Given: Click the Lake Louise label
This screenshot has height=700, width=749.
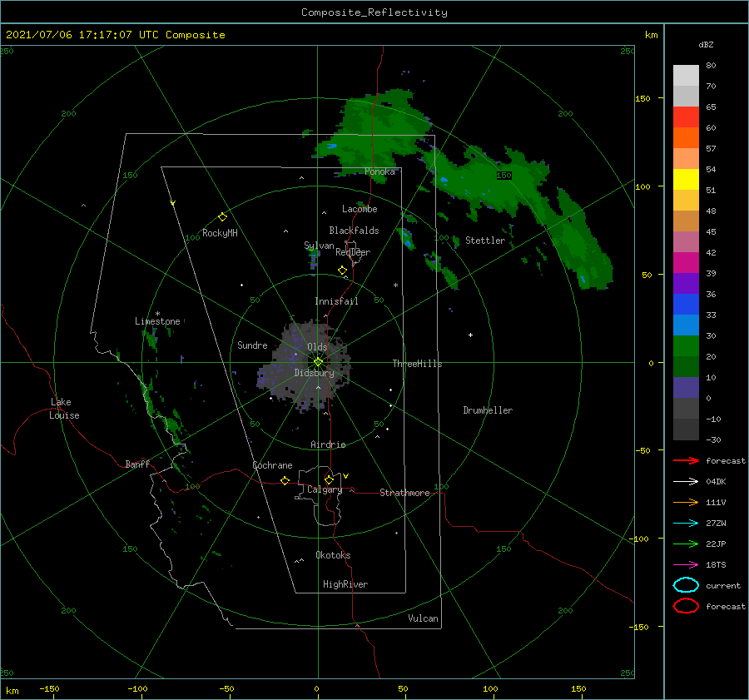Looking at the screenshot, I should 64,409.
